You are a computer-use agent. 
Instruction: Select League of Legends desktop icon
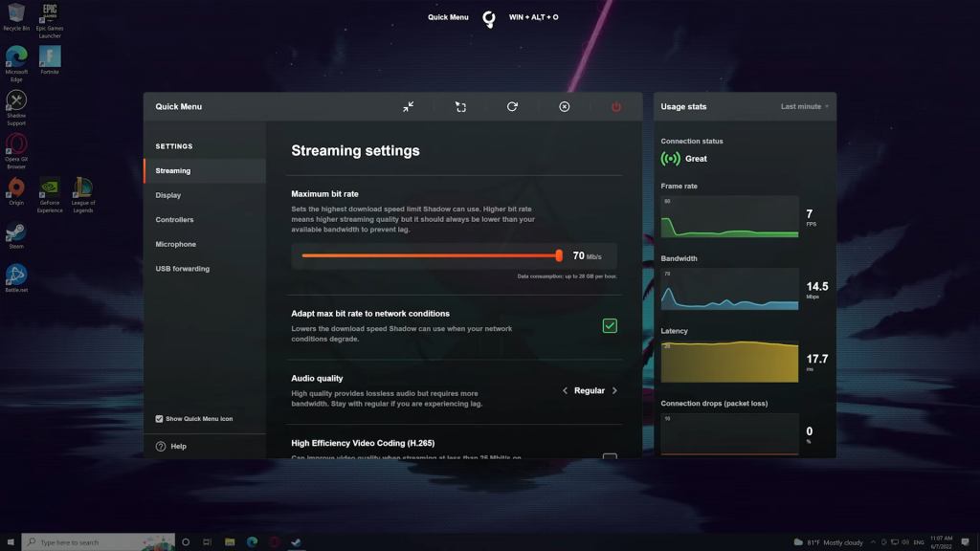82,195
